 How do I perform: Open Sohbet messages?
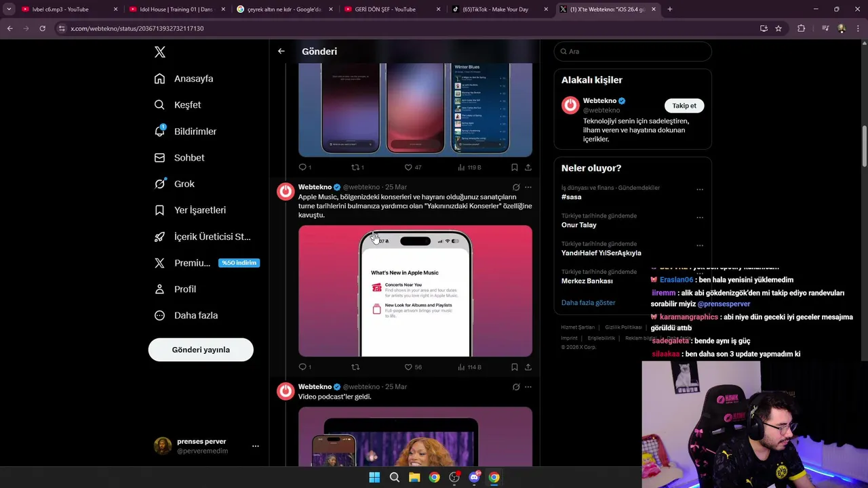point(179,158)
